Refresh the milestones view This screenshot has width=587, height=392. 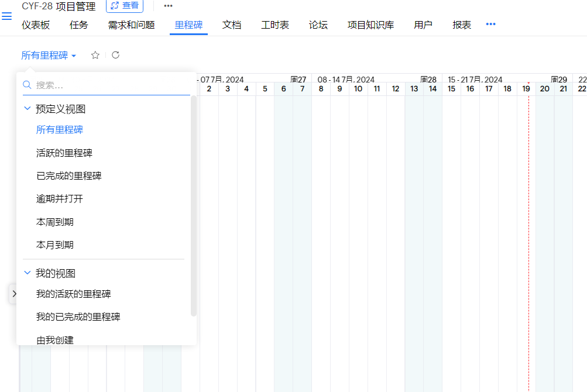pos(116,55)
